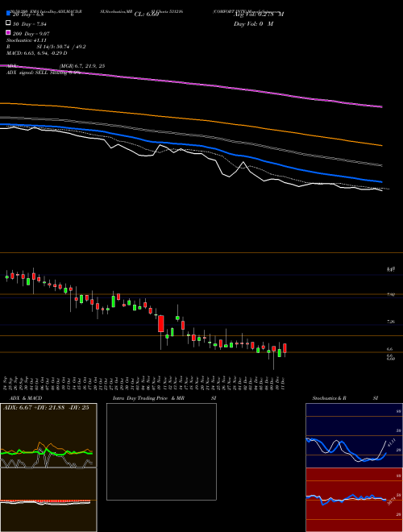Click the tall red candlestick near 10 Nov

[x=160, y=324]
